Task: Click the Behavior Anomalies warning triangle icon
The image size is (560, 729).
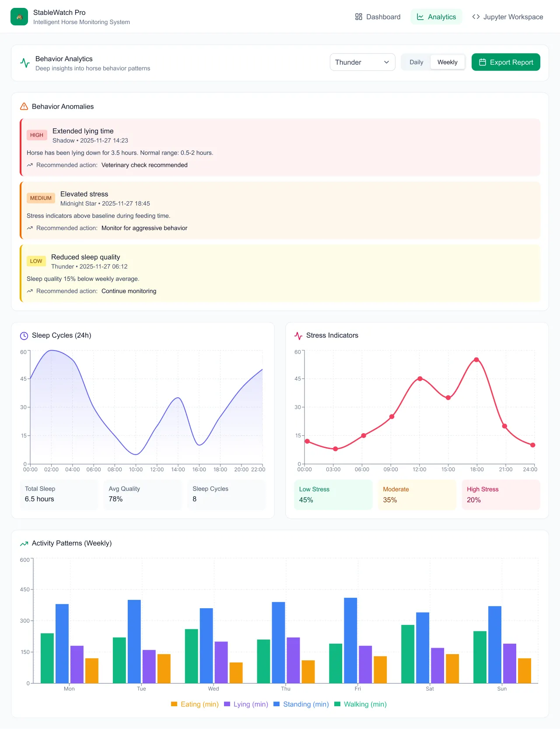Action: [x=24, y=106]
